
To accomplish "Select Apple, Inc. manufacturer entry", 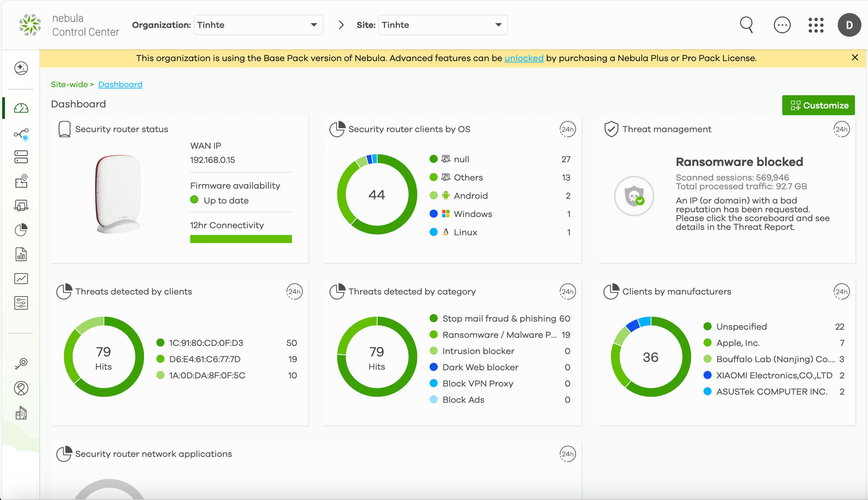I will coord(774,343).
